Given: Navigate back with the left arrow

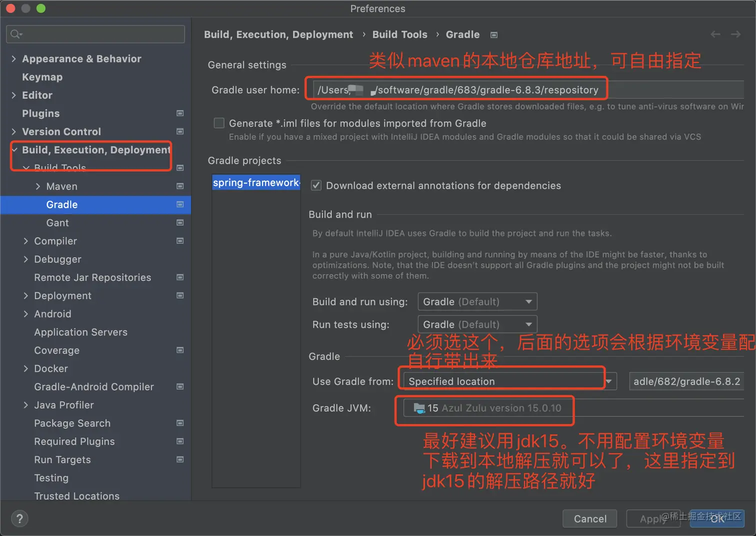Looking at the screenshot, I should tap(715, 34).
